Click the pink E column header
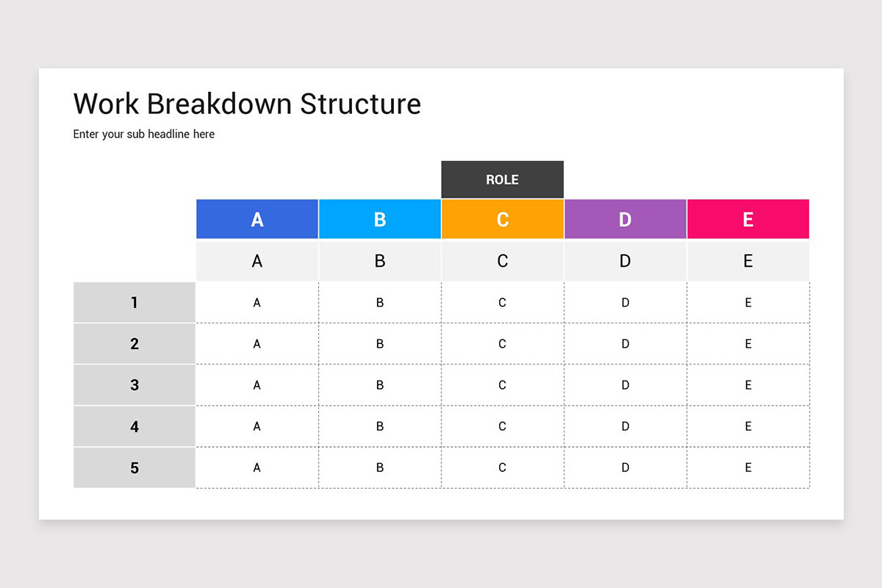This screenshot has height=588, width=882. click(x=748, y=219)
